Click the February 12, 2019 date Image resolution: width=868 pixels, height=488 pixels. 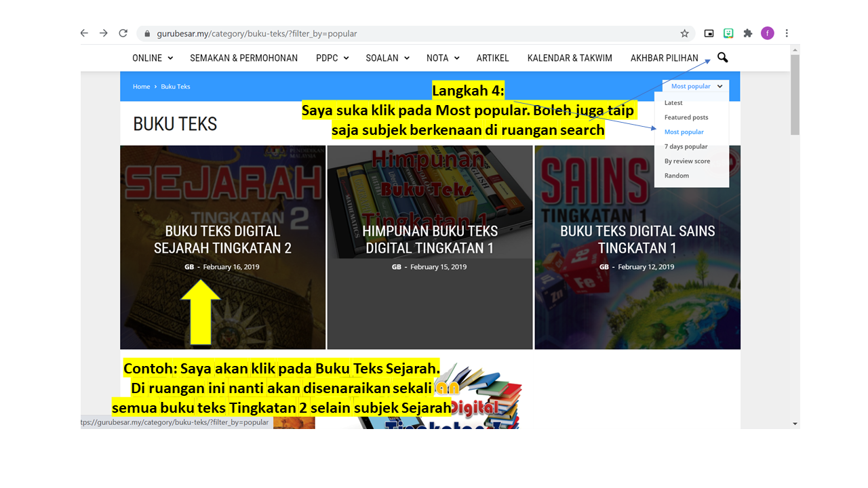(646, 267)
